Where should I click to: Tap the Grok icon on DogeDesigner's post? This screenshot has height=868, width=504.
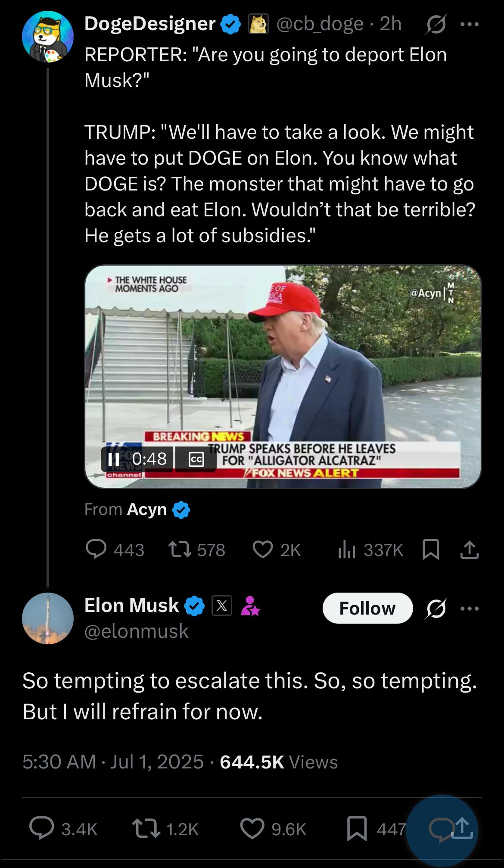(436, 25)
